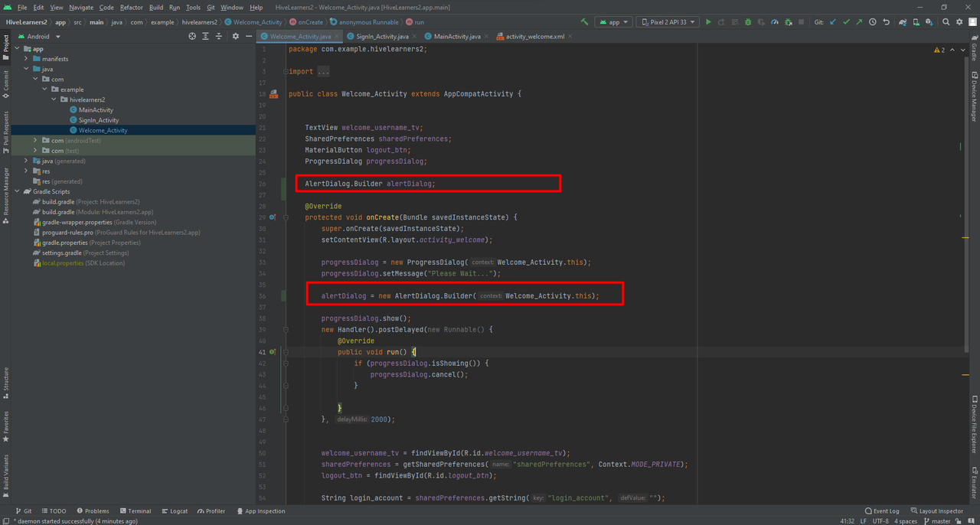
Task: Expand the res folder
Action: click(x=26, y=171)
